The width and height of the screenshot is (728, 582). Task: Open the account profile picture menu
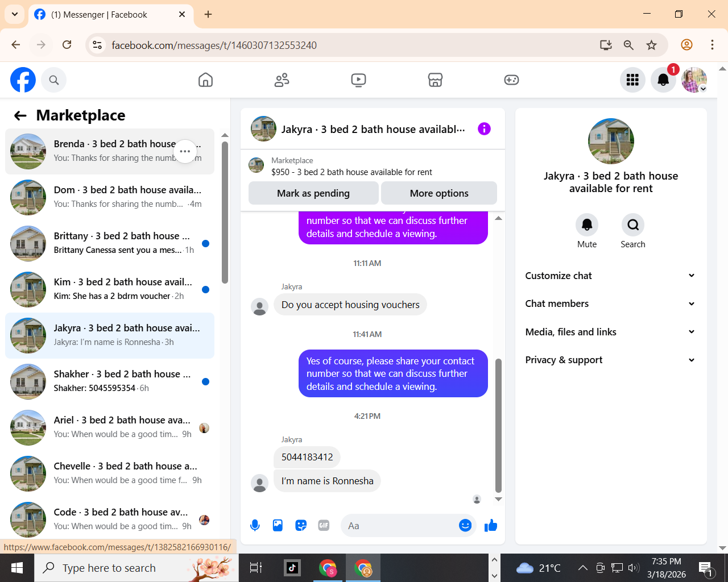[694, 80]
